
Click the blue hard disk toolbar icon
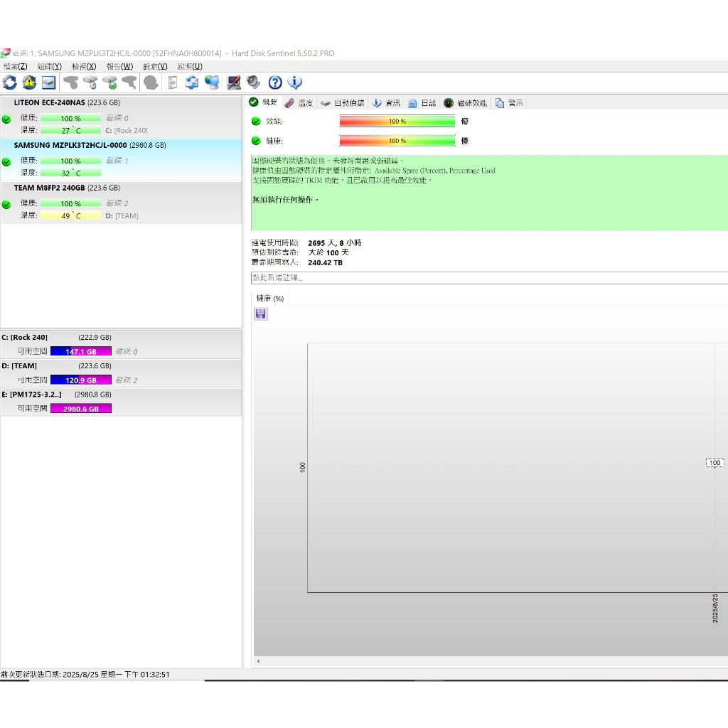click(x=48, y=82)
